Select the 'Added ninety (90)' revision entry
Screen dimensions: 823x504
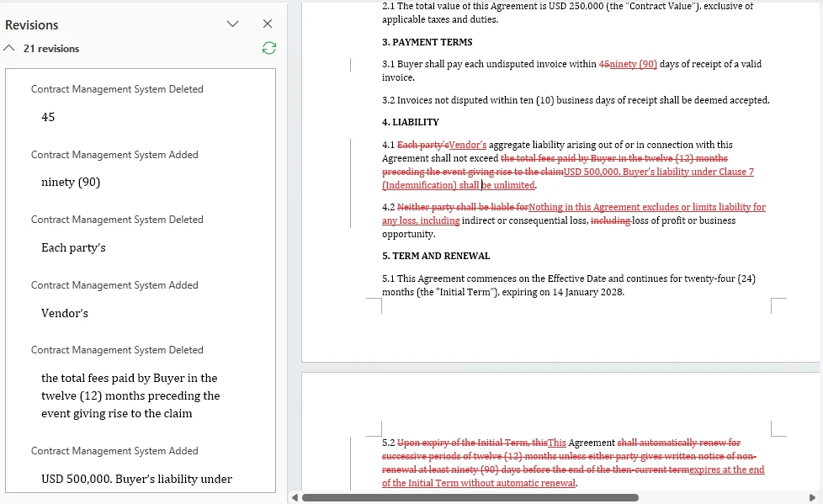point(141,168)
